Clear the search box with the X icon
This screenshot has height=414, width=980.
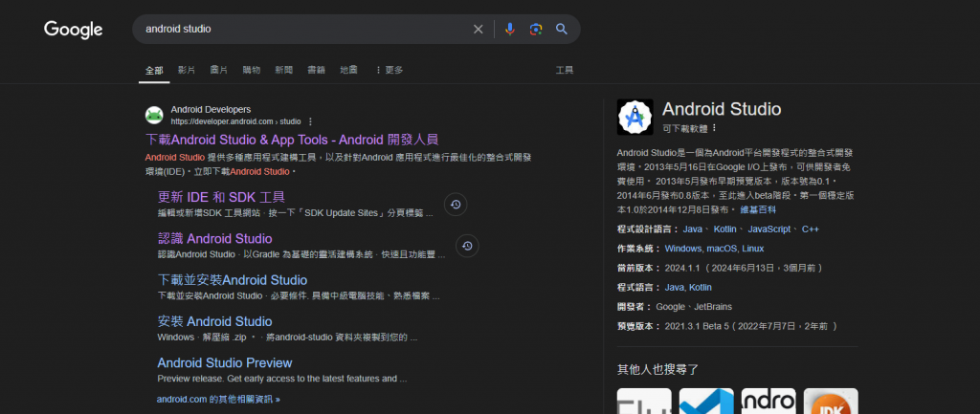pyautogui.click(x=479, y=30)
